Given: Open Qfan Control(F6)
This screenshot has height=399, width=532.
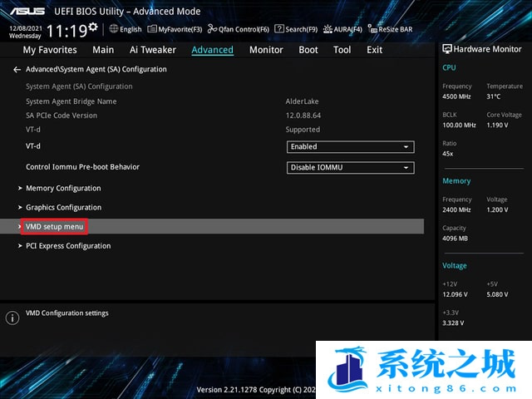Looking at the screenshot, I should [239, 29].
